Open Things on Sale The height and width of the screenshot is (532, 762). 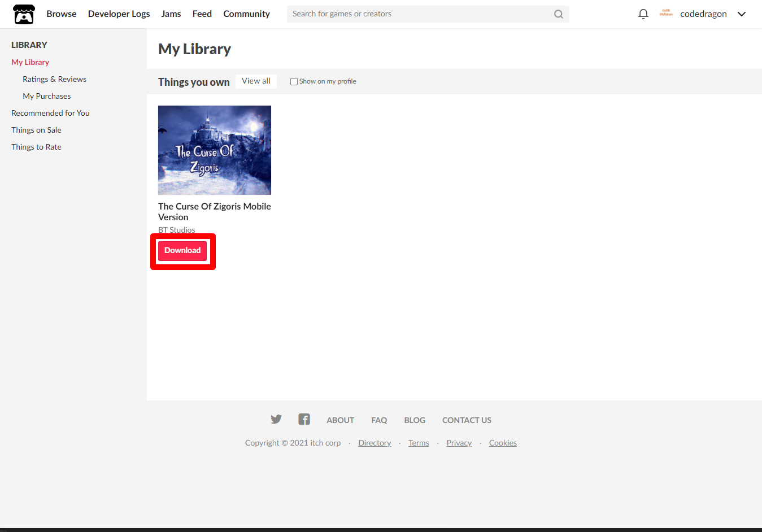tap(37, 130)
